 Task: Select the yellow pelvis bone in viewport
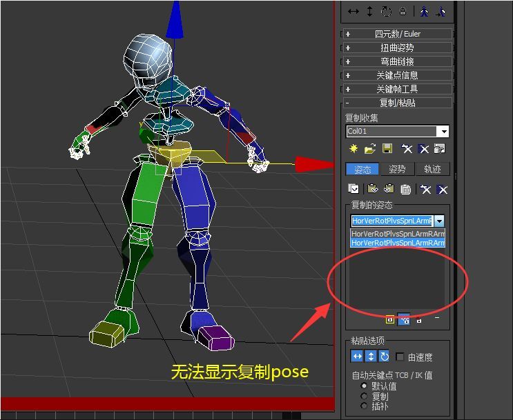(x=169, y=154)
